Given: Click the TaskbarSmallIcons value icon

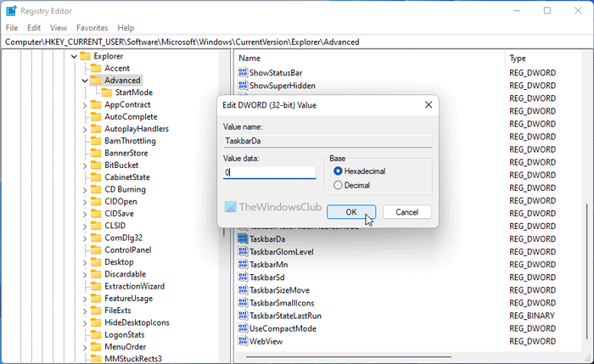Looking at the screenshot, I should pyautogui.click(x=243, y=303).
